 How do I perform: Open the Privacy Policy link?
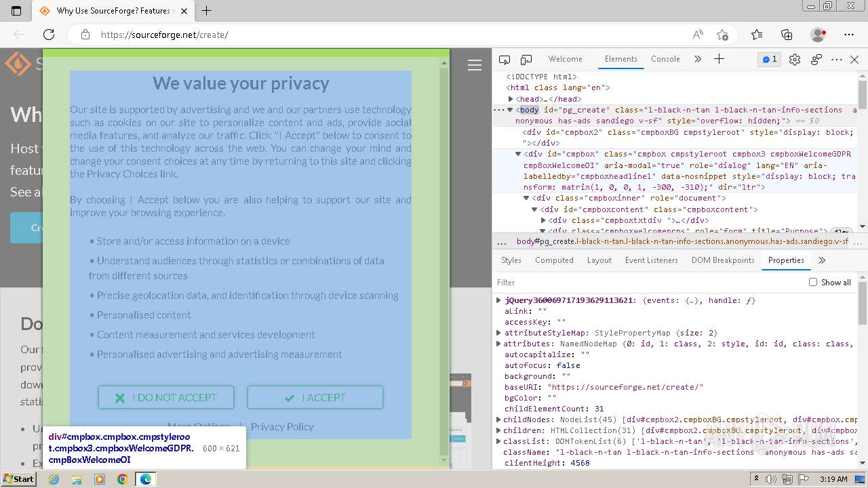pyautogui.click(x=282, y=426)
